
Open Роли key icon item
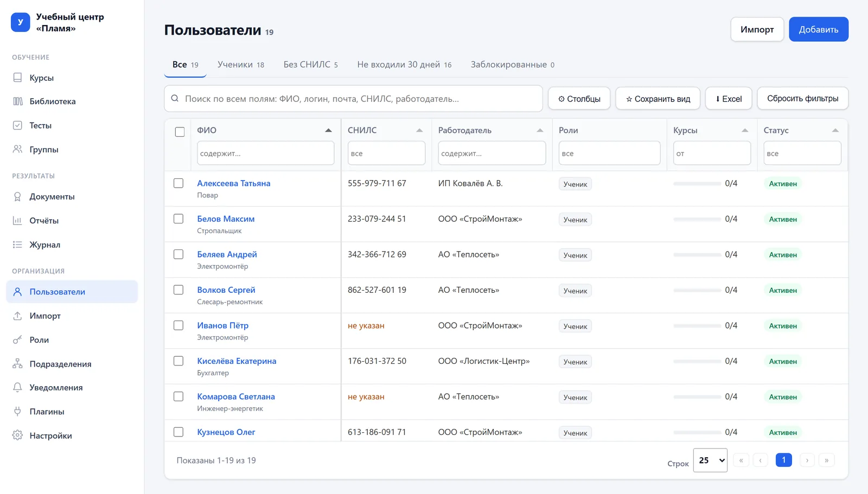[x=72, y=340]
